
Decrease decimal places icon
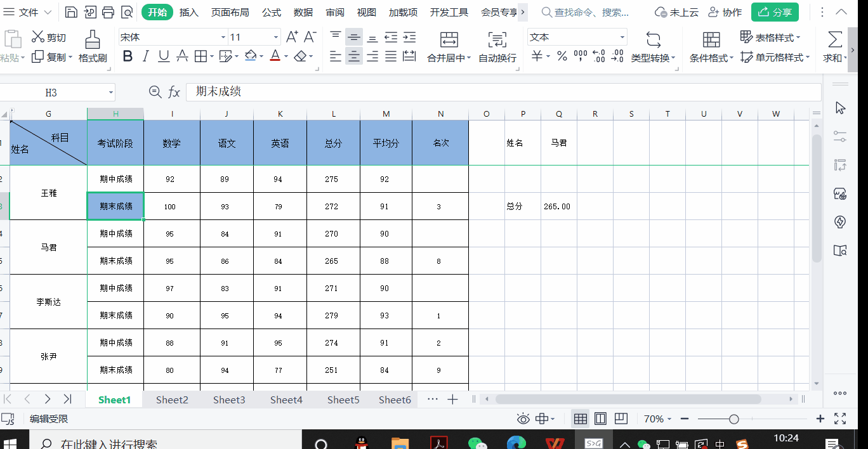coord(617,56)
